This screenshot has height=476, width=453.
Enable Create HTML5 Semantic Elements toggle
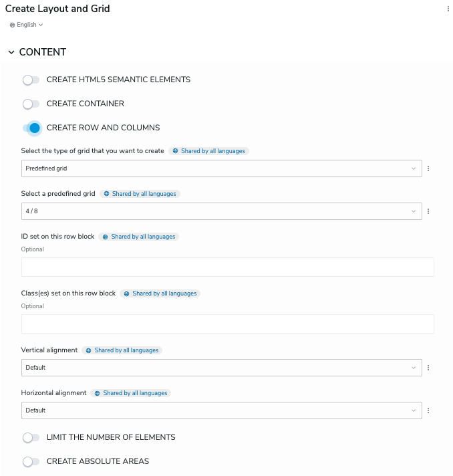coord(31,80)
